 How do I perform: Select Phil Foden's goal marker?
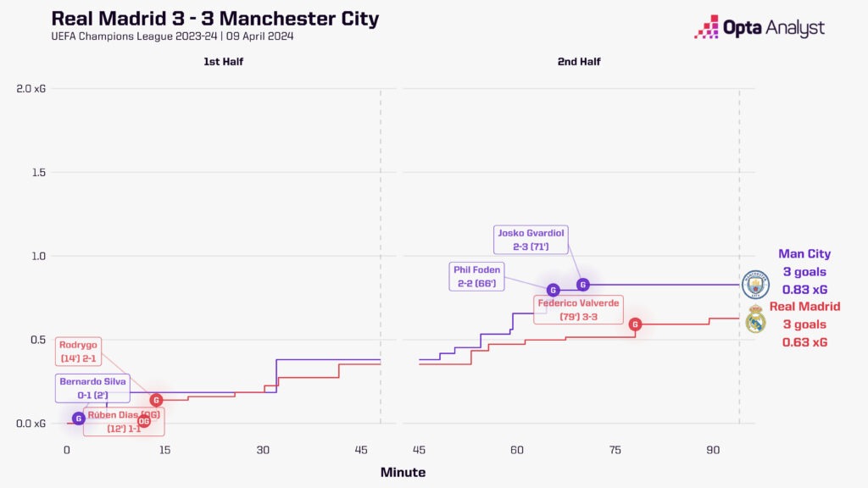pyautogui.click(x=553, y=290)
